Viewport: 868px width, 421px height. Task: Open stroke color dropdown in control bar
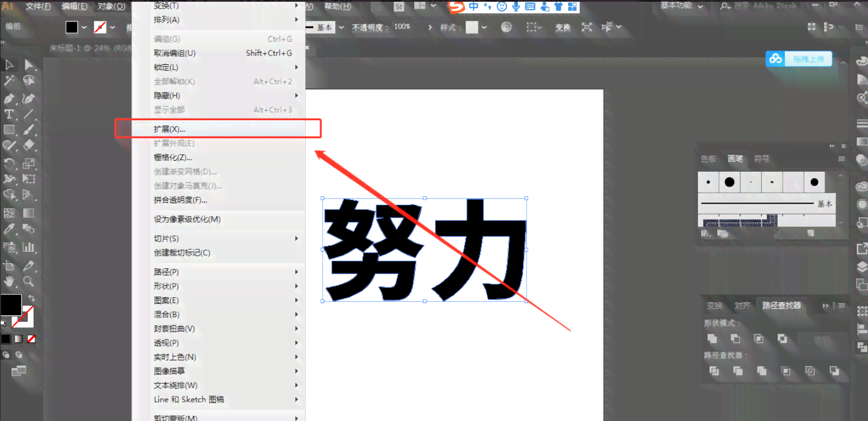point(112,27)
